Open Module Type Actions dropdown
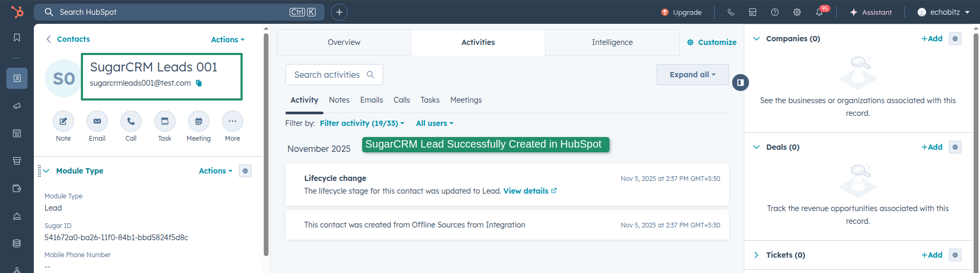The width and height of the screenshot is (980, 273). (216, 171)
